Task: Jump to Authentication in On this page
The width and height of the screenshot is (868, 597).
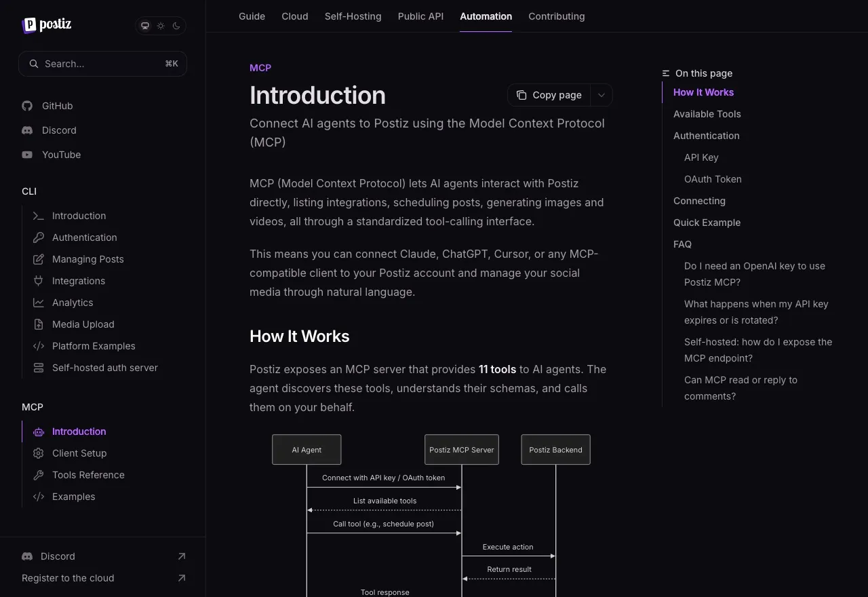Action: point(707,136)
